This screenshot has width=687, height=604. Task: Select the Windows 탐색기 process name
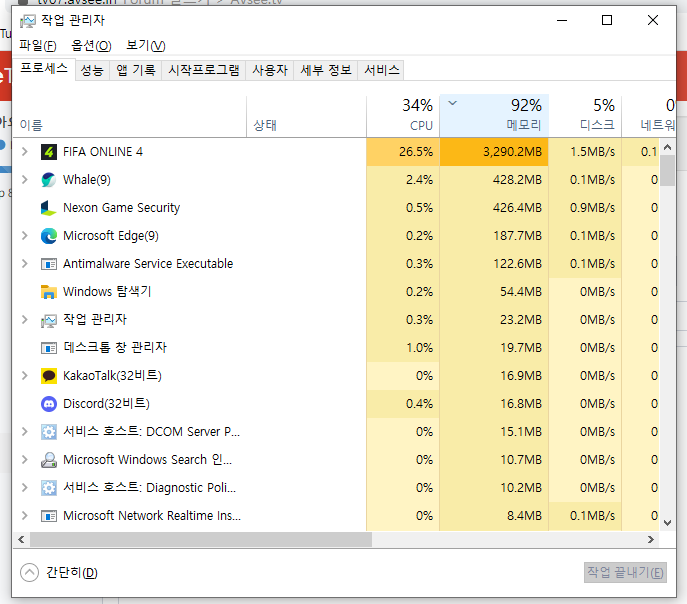point(107,292)
